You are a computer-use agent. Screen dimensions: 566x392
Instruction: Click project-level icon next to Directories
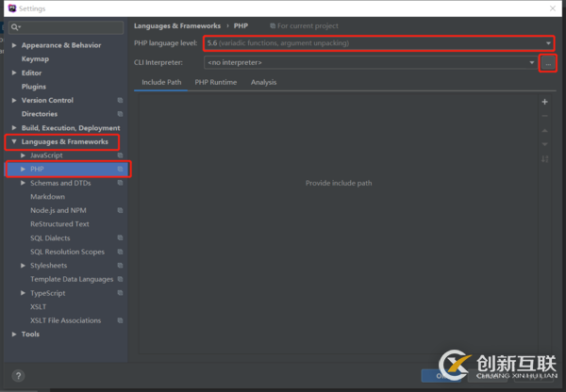click(x=120, y=114)
